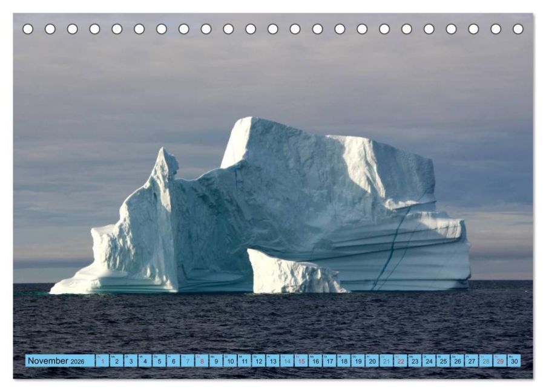Click date 5 in the calendar strip
Screen dimensions: 546x392
point(159,361)
